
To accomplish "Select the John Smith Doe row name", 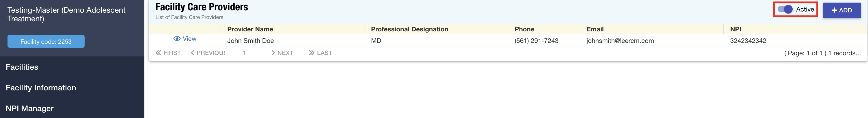I will click(x=250, y=41).
